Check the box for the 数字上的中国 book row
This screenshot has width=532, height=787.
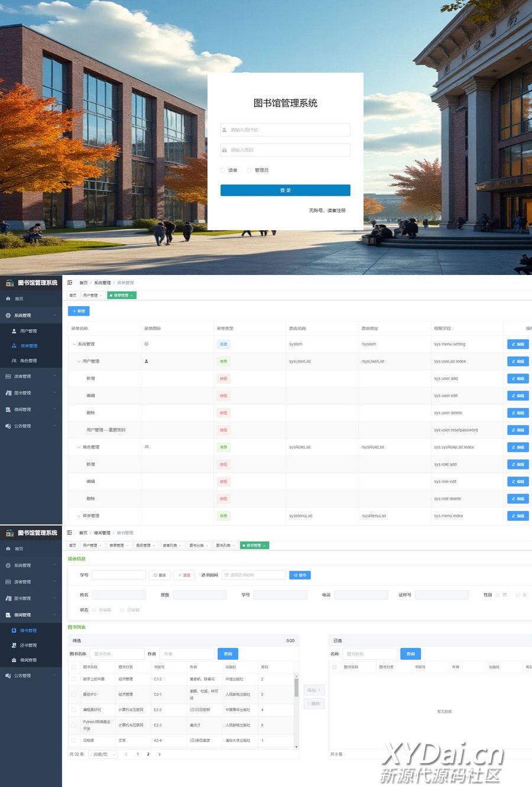click(x=74, y=679)
